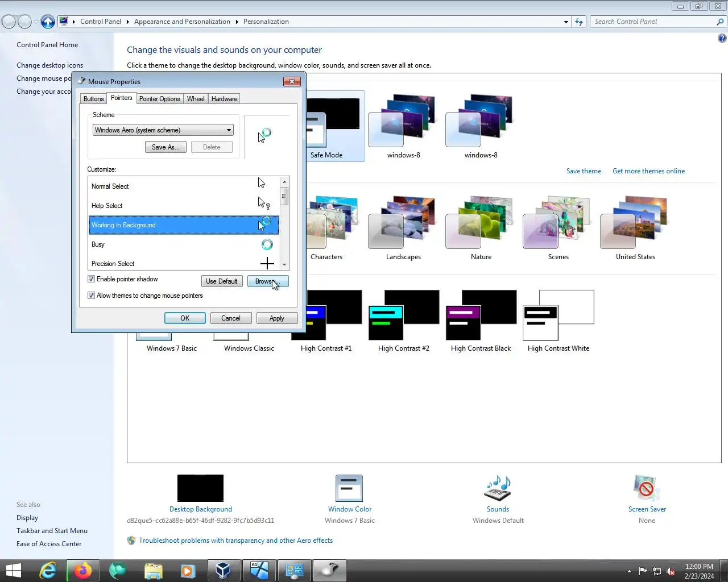Switch to the Buttons tab
The width and height of the screenshot is (728, 582).
click(93, 99)
